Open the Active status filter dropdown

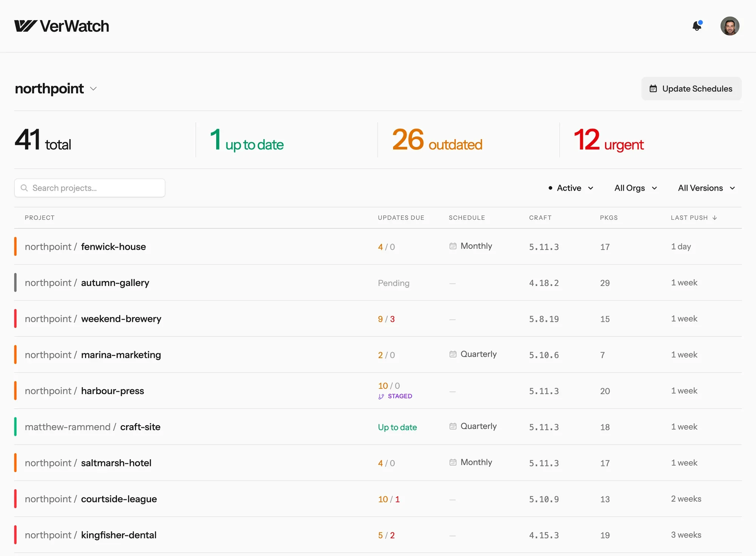570,188
